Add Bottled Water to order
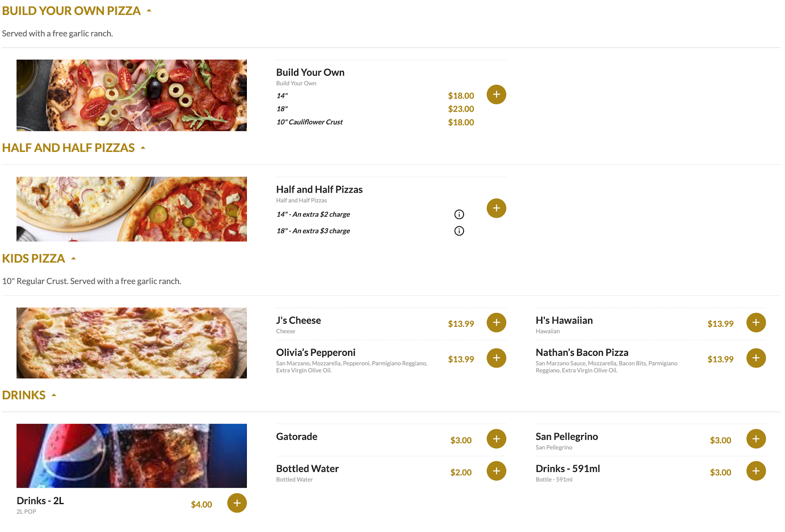 [x=496, y=471]
